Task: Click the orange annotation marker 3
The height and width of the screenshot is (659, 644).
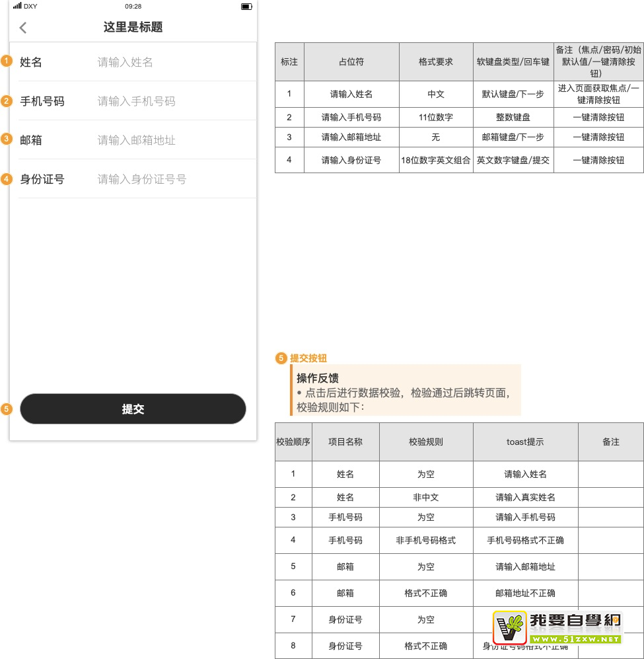Action: (x=7, y=139)
